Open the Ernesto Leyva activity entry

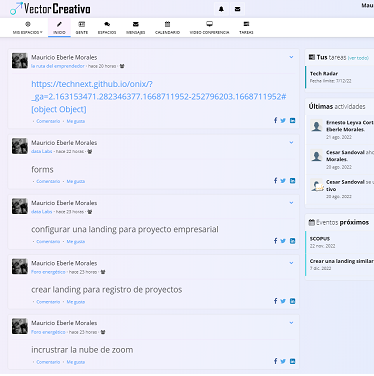click(340, 129)
